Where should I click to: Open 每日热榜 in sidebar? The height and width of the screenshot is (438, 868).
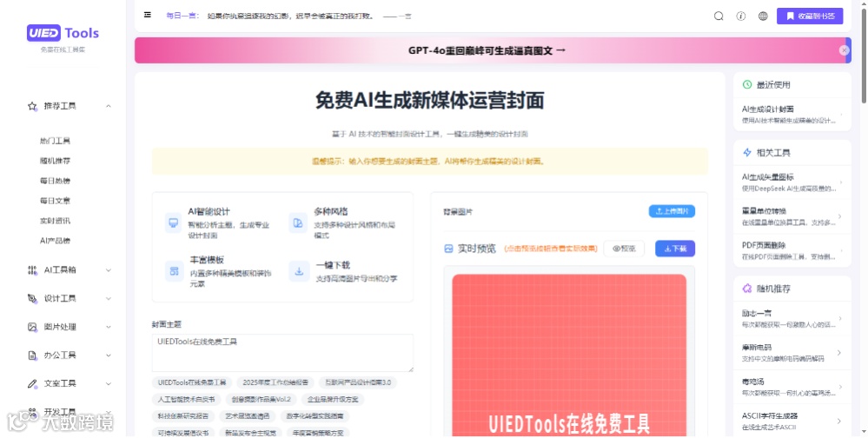tap(55, 181)
